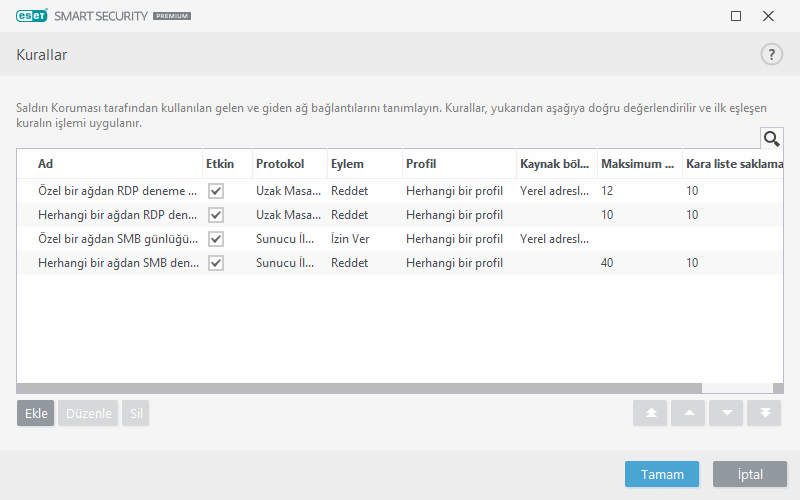Move rule up one position arrow
This screenshot has width=800, height=500.
[688, 414]
